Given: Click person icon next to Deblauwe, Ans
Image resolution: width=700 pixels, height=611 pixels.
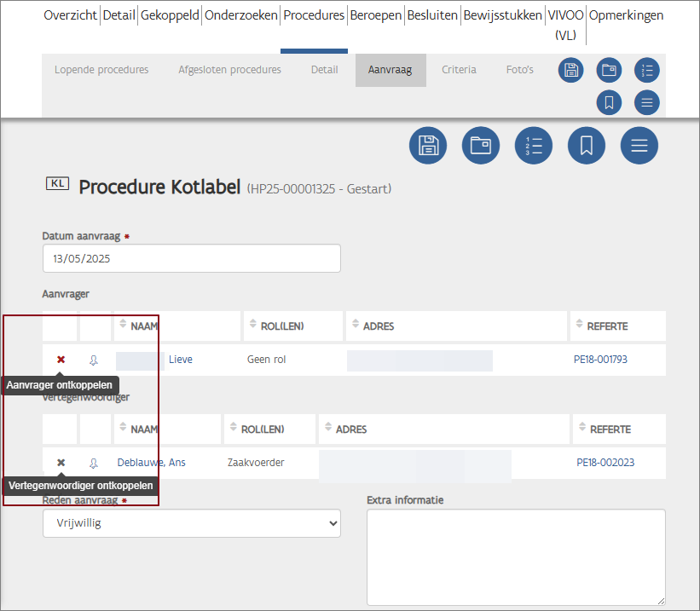Looking at the screenshot, I should pyautogui.click(x=94, y=463).
